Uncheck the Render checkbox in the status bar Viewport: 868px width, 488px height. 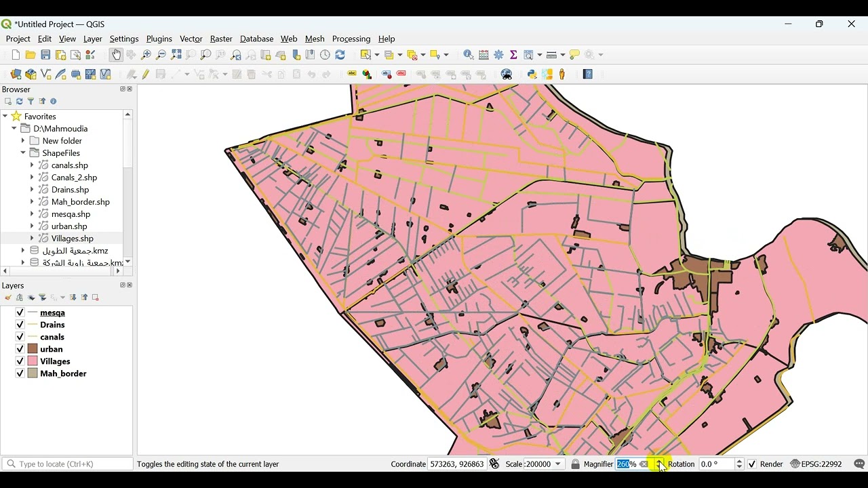pyautogui.click(x=752, y=464)
